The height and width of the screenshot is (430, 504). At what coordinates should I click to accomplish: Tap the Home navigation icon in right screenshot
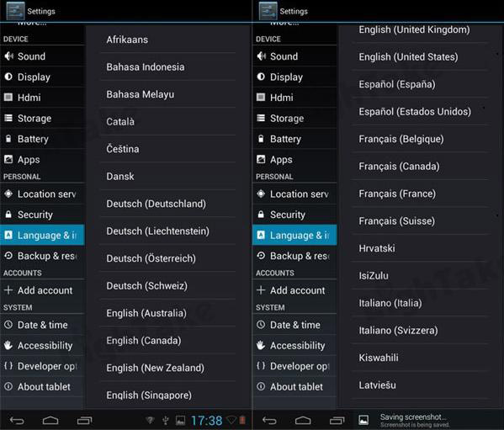[x=303, y=421]
